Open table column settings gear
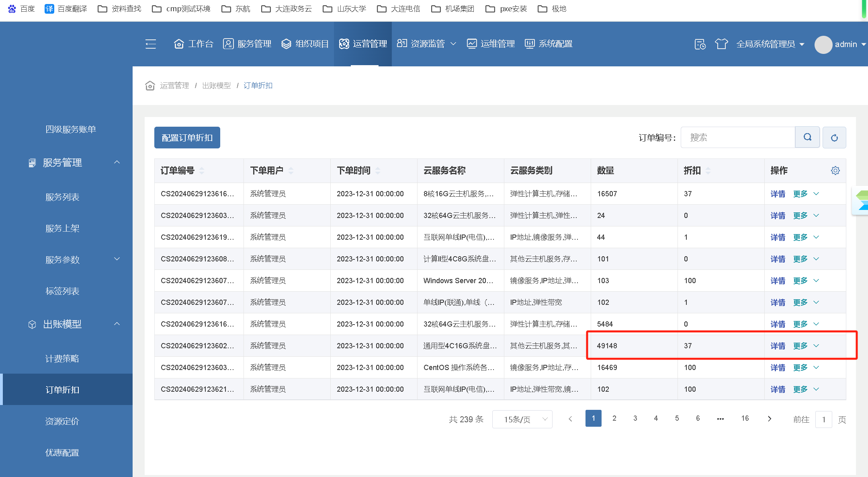 pos(835,171)
